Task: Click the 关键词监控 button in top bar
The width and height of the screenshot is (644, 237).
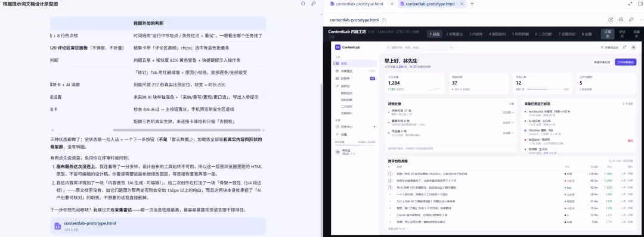Action: 610,47
